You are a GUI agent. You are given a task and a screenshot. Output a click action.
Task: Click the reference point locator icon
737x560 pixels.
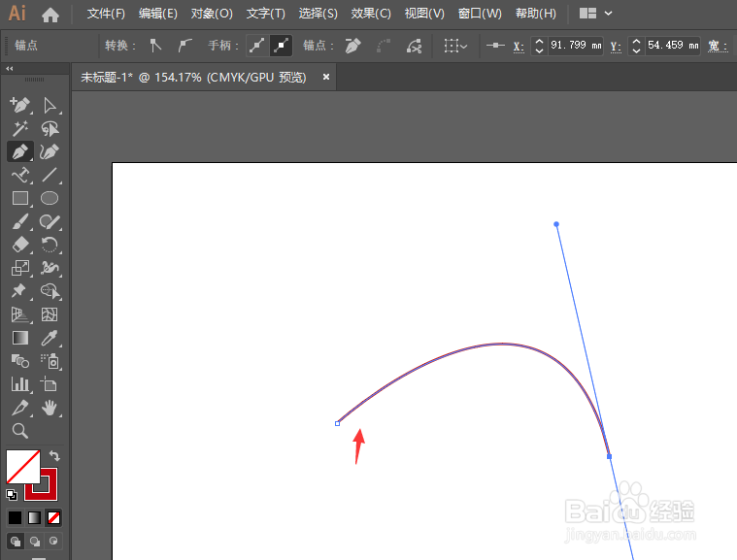tap(495, 45)
